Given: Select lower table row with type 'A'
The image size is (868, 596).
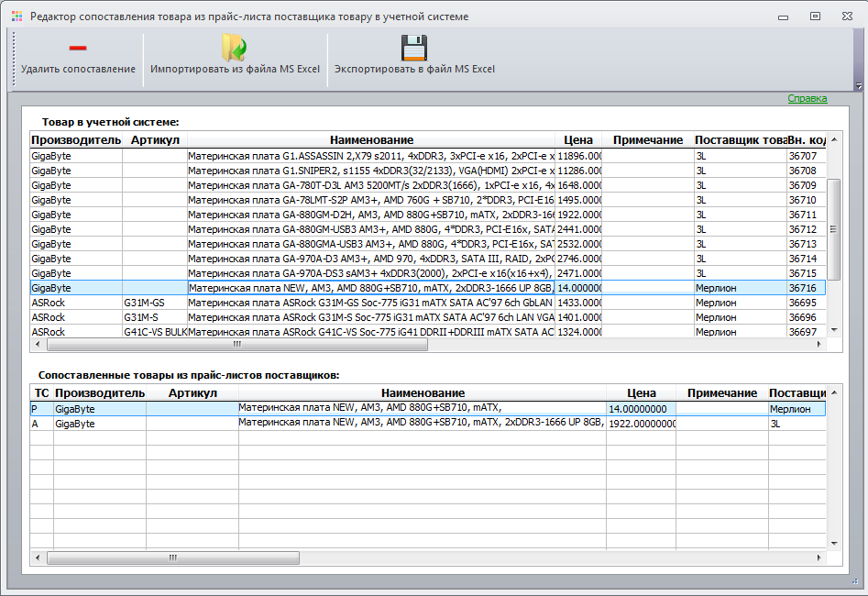Looking at the screenshot, I should coord(427,424).
